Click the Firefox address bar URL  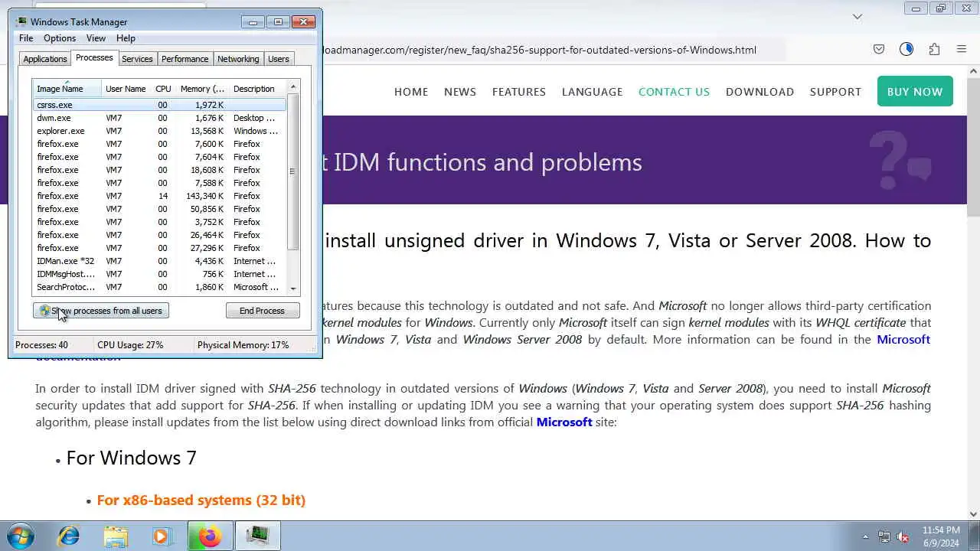[x=540, y=50]
